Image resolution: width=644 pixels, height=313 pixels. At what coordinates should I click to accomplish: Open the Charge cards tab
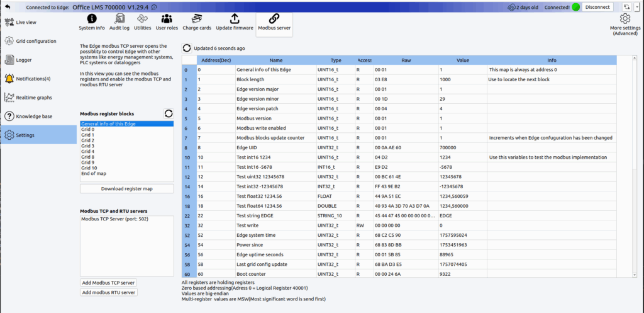[197, 23]
